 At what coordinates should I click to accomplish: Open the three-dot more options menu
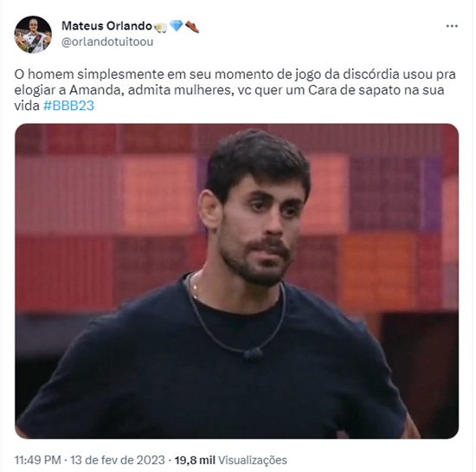click(452, 26)
